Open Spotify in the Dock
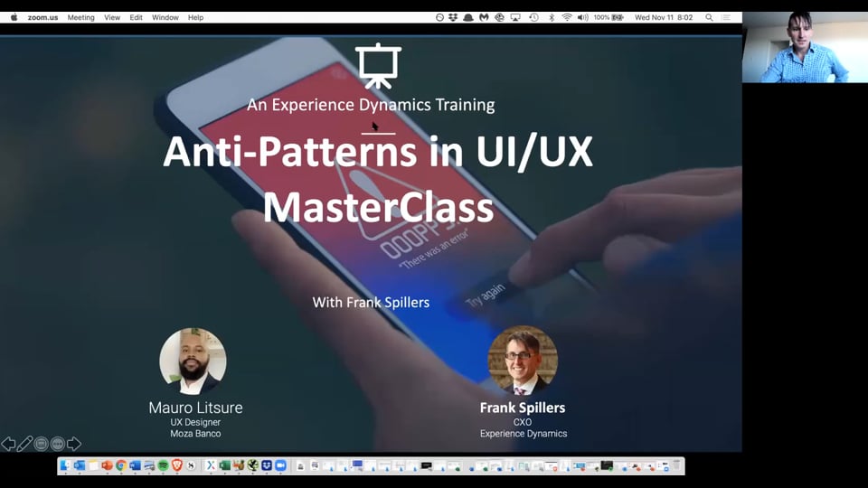This screenshot has height=488, width=868. (x=163, y=465)
